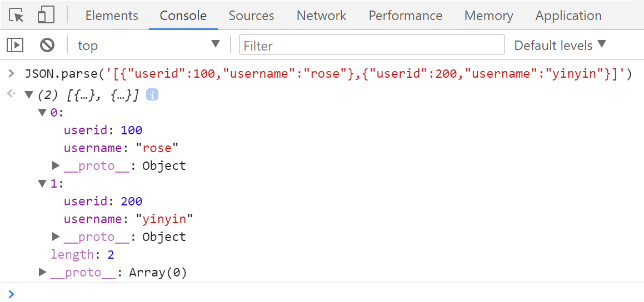
Task: Toggle the device toolbar icon
Action: [x=46, y=16]
